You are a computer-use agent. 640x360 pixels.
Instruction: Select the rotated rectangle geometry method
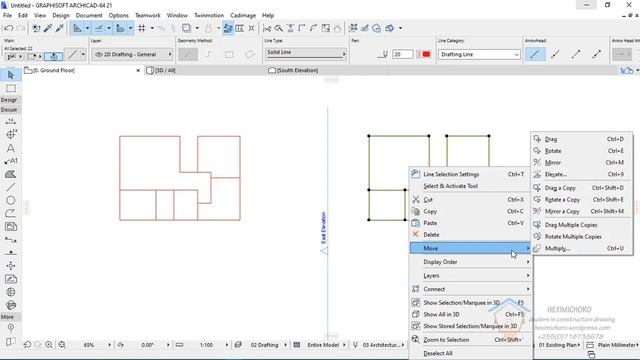(x=249, y=54)
